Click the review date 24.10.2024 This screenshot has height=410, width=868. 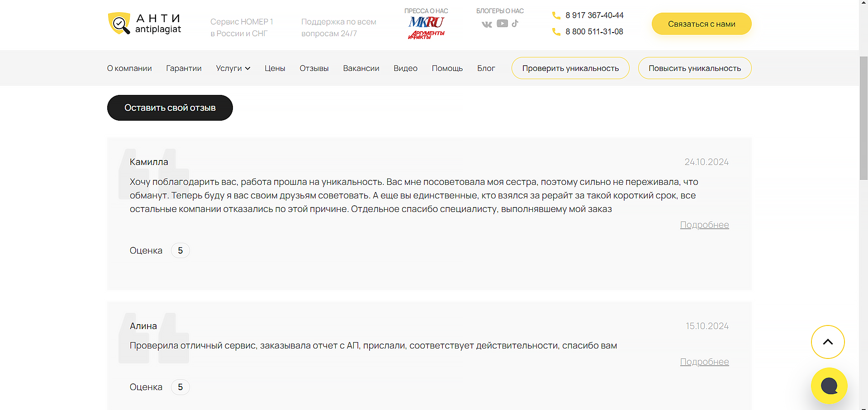pos(707,162)
